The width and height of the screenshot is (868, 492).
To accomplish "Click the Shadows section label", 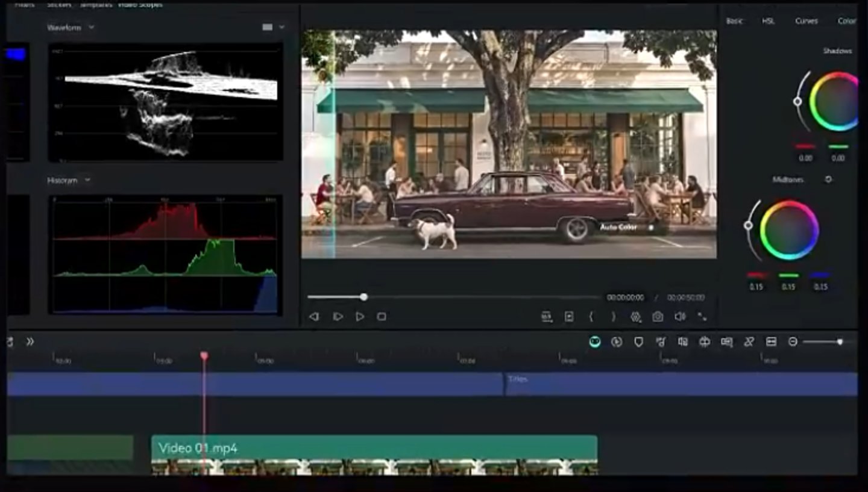I will point(837,51).
